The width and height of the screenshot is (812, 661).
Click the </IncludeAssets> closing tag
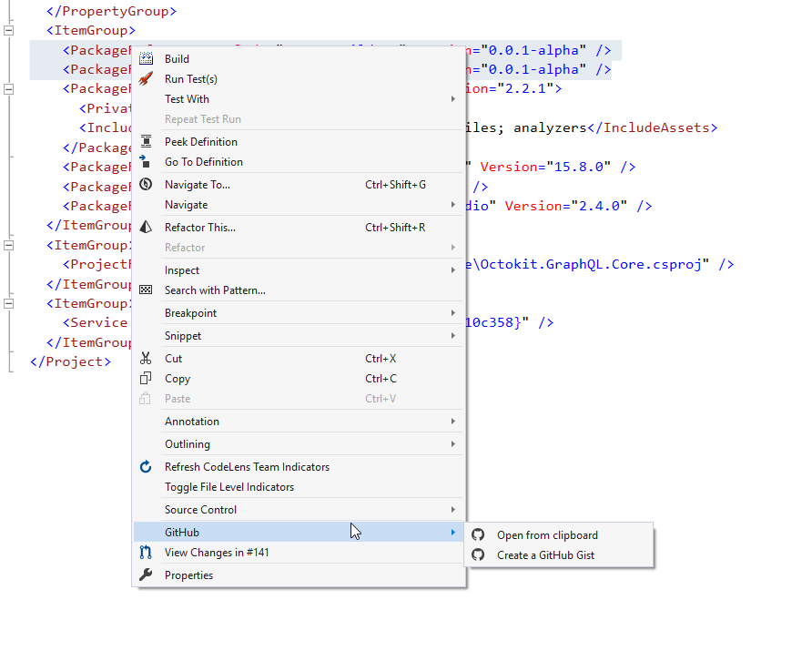[x=653, y=127]
